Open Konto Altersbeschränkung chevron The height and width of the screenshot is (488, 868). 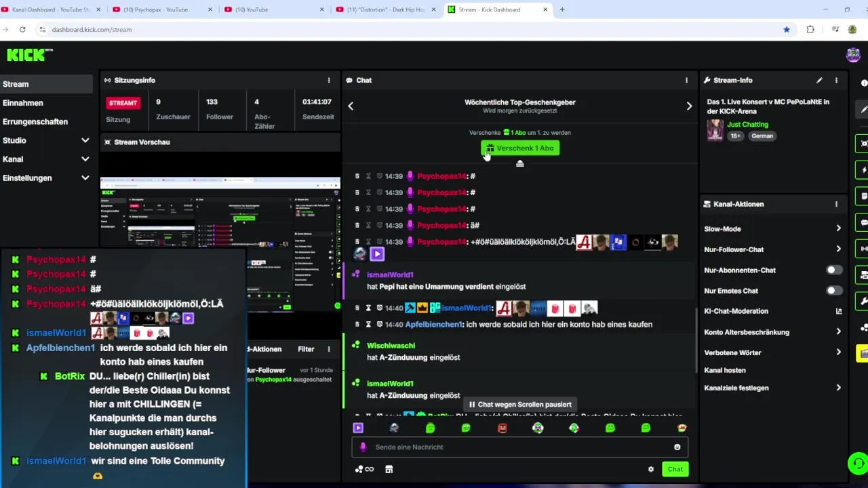[x=838, y=331]
